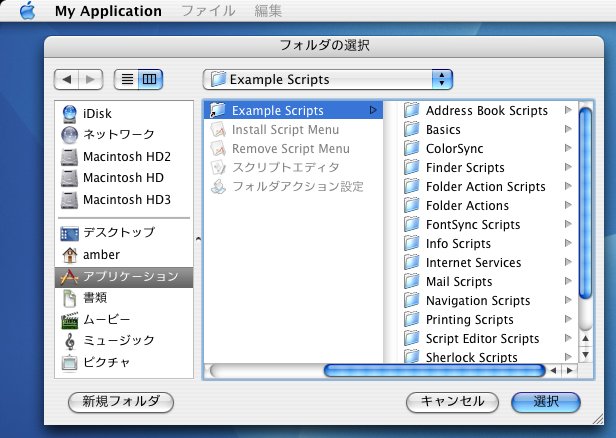Click the sidebar divider grip handle
The image size is (616, 438).
[198, 238]
